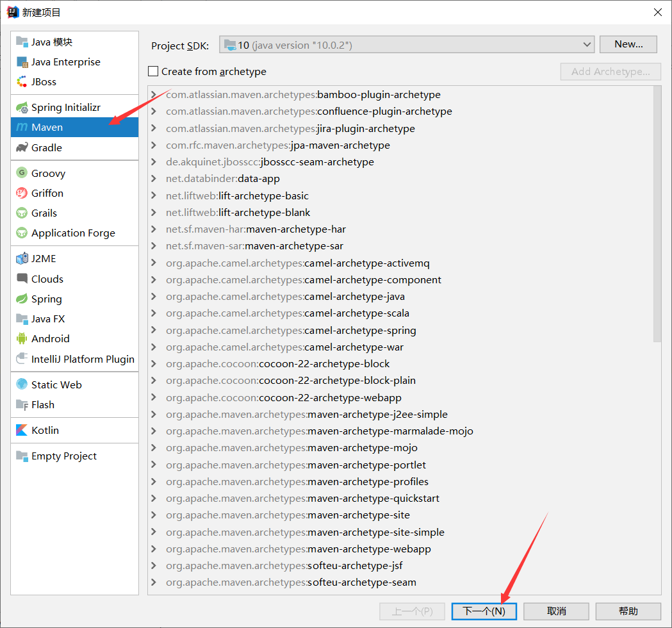Select confluence-plugin-archetype row text
Viewport: 672px width, 628px height.
click(309, 111)
